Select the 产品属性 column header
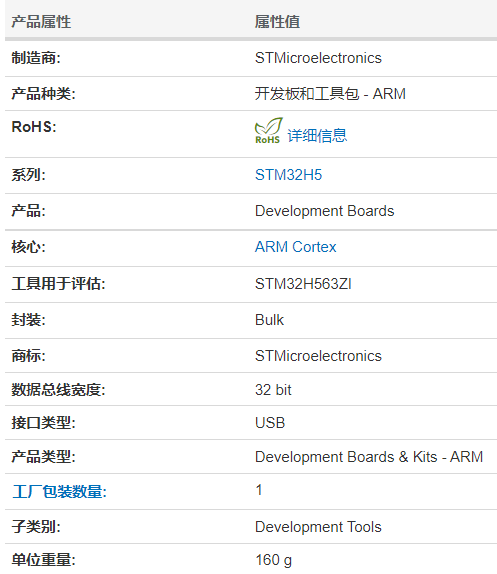Viewport: 497px width, 574px height. [x=41, y=22]
